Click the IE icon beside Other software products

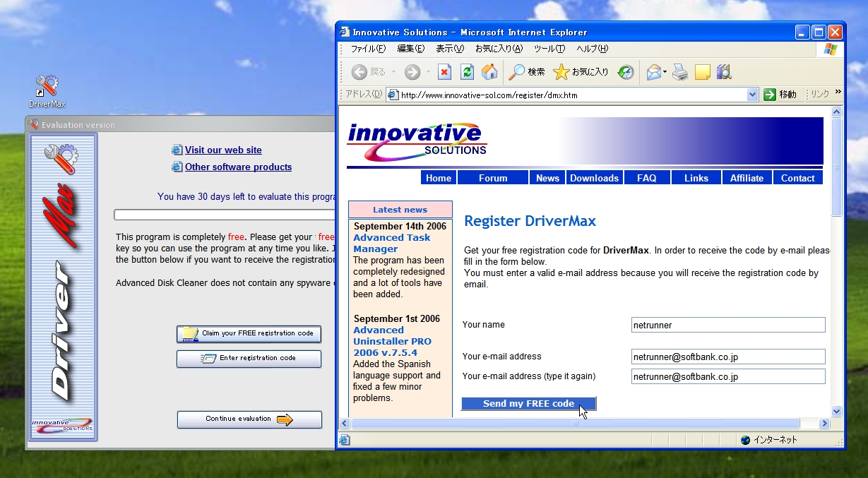(x=177, y=167)
